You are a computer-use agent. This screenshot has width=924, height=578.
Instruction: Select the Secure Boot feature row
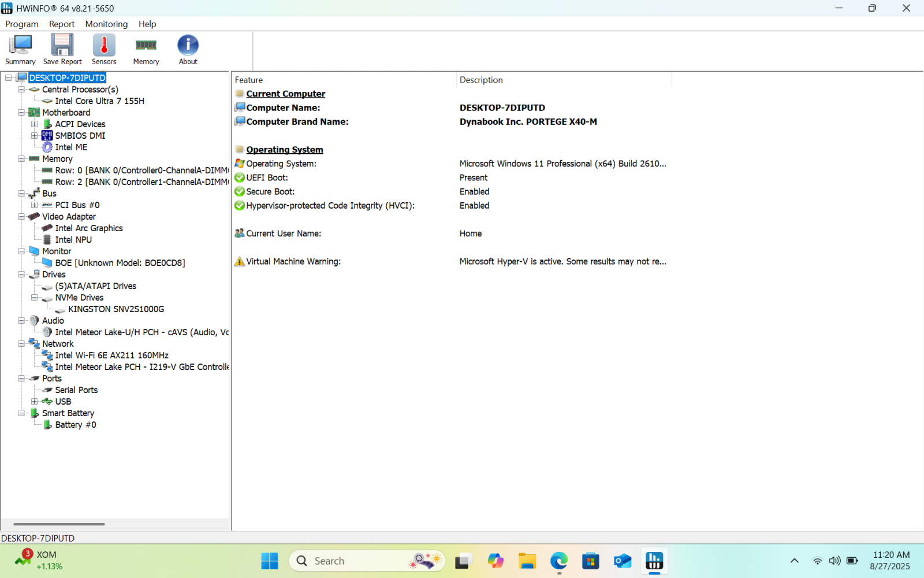tap(452, 191)
